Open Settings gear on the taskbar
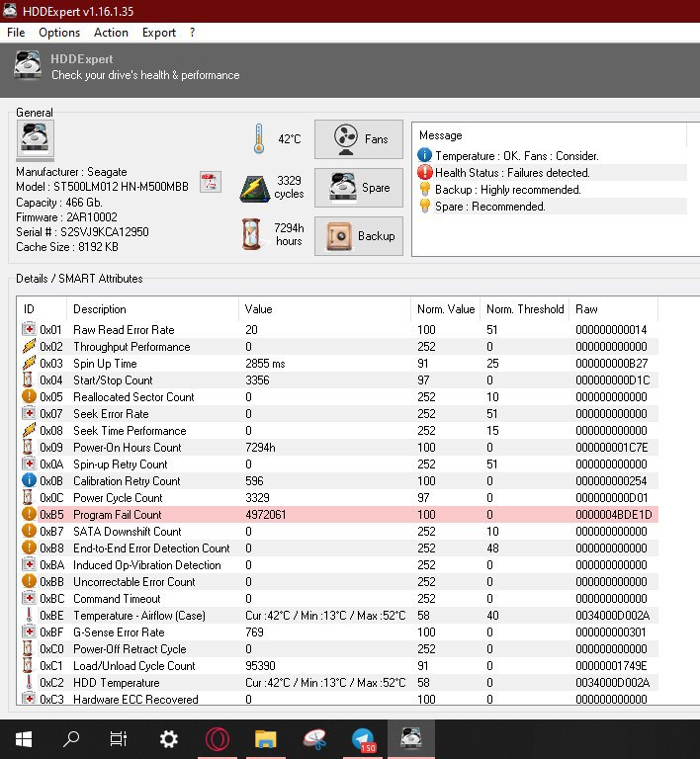The width and height of the screenshot is (700, 759). (x=169, y=739)
